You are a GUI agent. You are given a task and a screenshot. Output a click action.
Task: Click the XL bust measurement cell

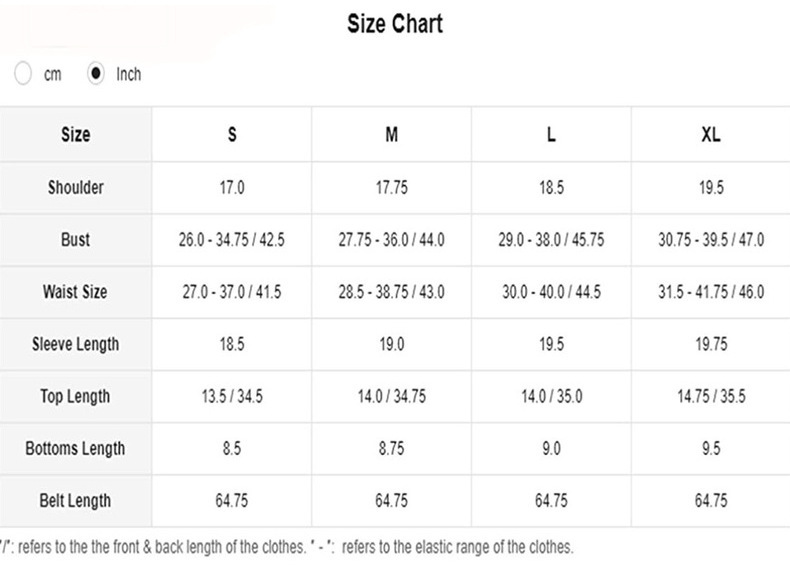[711, 240]
